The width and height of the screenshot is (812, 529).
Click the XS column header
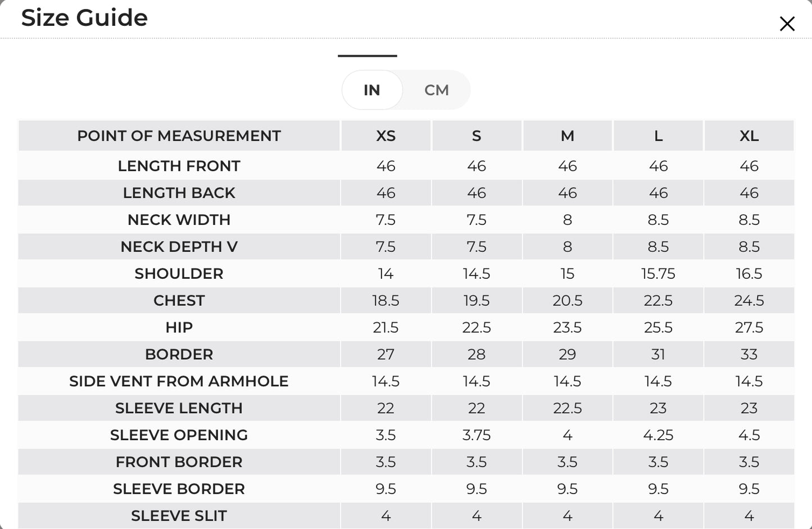pos(385,135)
